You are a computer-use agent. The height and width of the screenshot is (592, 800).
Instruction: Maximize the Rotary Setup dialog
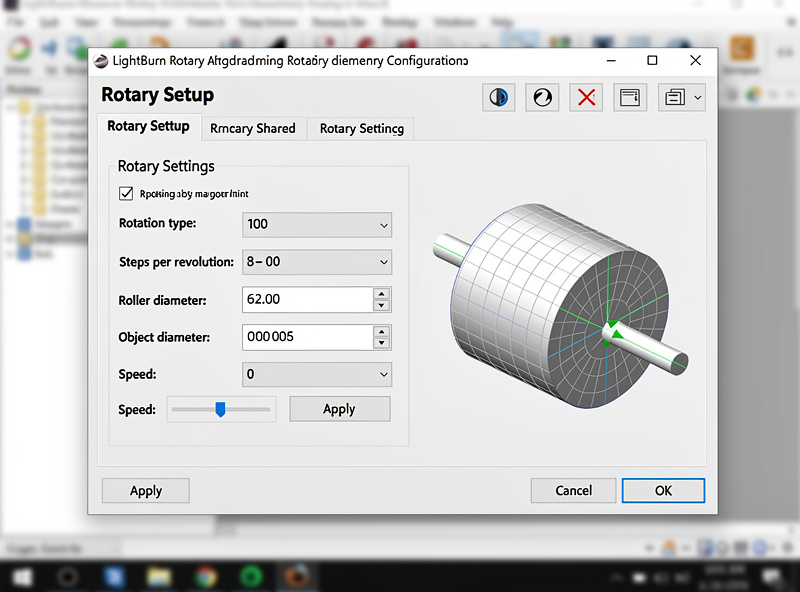tap(652, 61)
